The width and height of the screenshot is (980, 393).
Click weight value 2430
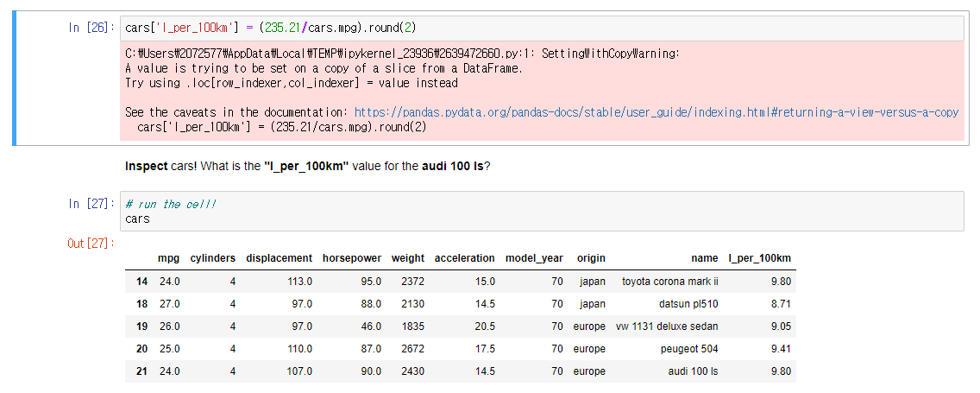pyautogui.click(x=413, y=371)
